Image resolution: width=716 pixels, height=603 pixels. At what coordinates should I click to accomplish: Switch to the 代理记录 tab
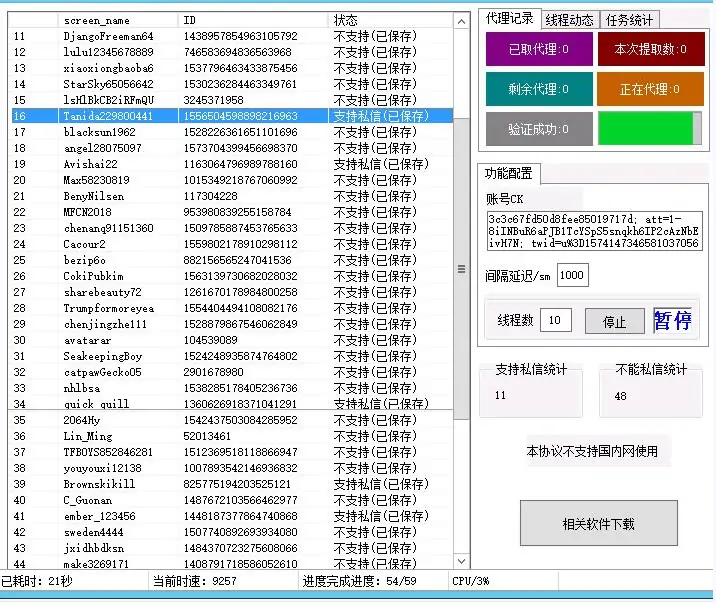(510, 19)
